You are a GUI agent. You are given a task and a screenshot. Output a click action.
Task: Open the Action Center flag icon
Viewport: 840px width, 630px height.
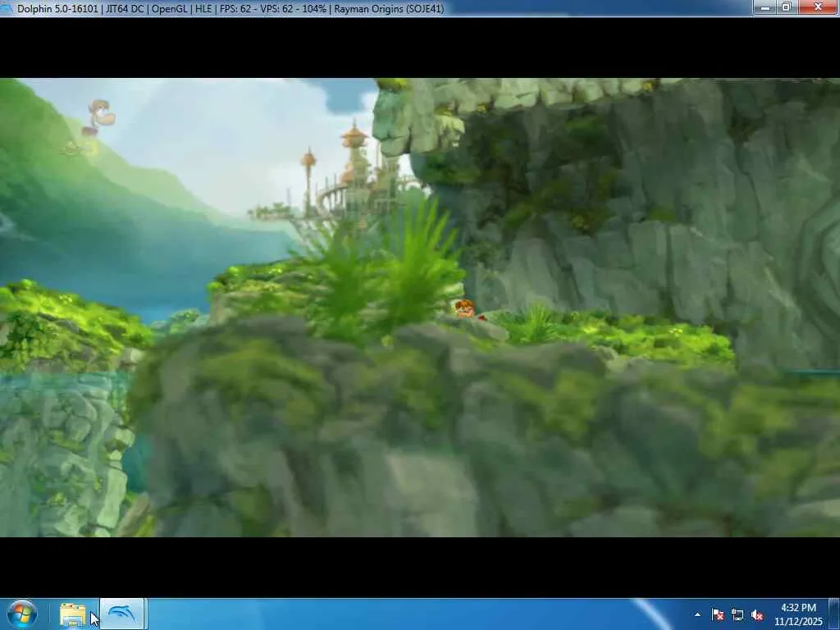coord(718,614)
